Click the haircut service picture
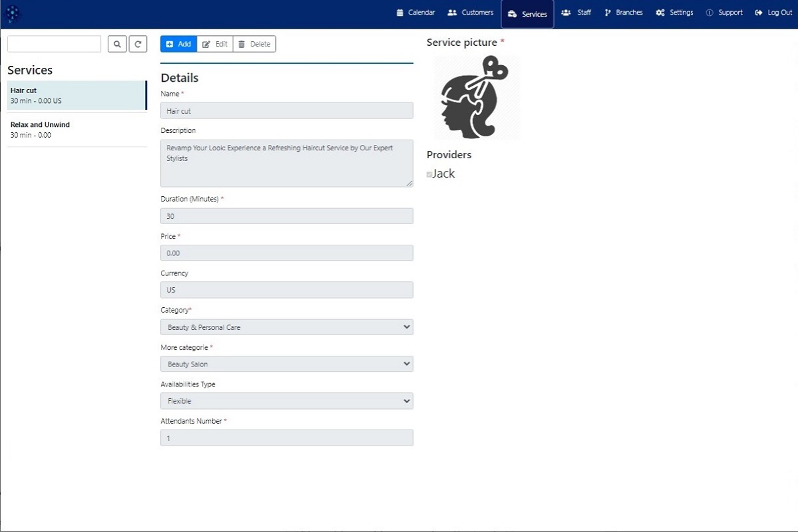 click(475, 97)
